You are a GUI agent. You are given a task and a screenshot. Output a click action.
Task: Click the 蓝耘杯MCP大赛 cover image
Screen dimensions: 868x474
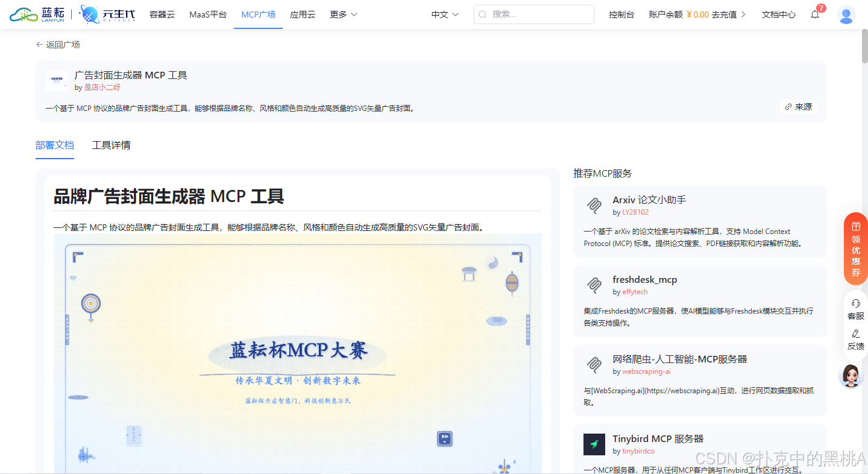point(298,353)
